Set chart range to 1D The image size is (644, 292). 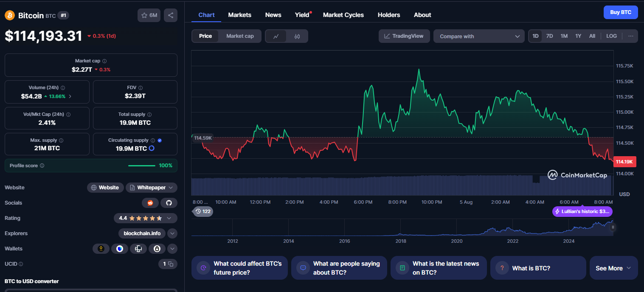pos(536,36)
